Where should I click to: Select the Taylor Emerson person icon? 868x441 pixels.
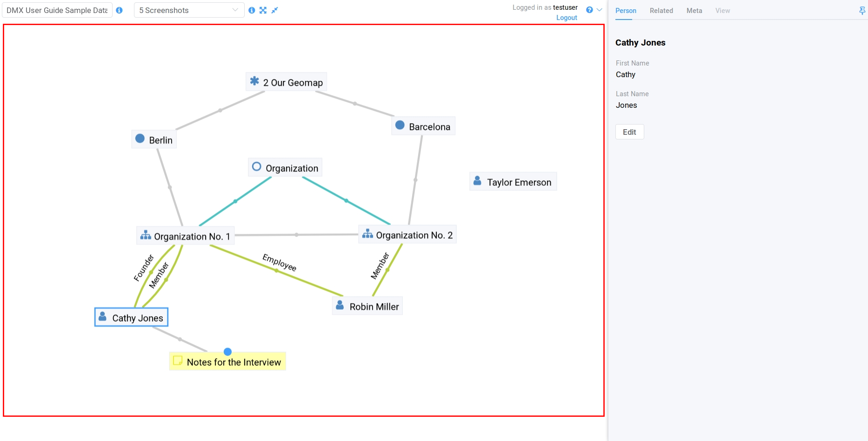[x=477, y=181]
